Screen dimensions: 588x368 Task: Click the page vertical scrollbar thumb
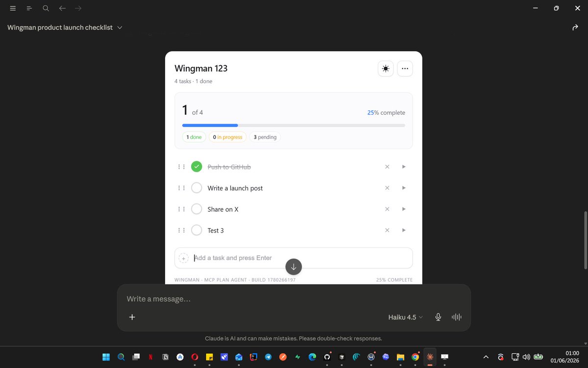click(585, 240)
